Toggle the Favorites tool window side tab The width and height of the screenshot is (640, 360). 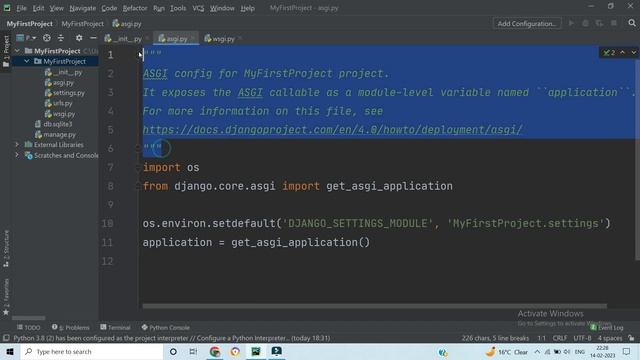coord(6,297)
